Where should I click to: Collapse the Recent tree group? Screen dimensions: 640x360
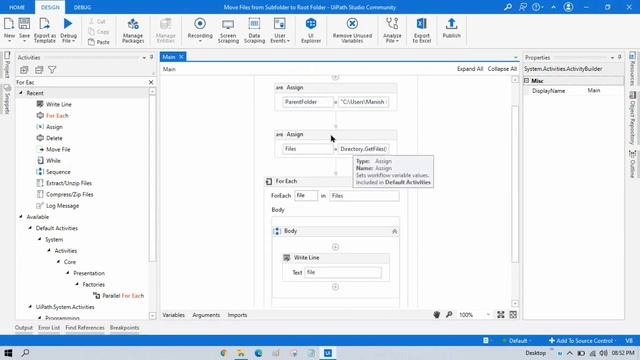coord(21,93)
